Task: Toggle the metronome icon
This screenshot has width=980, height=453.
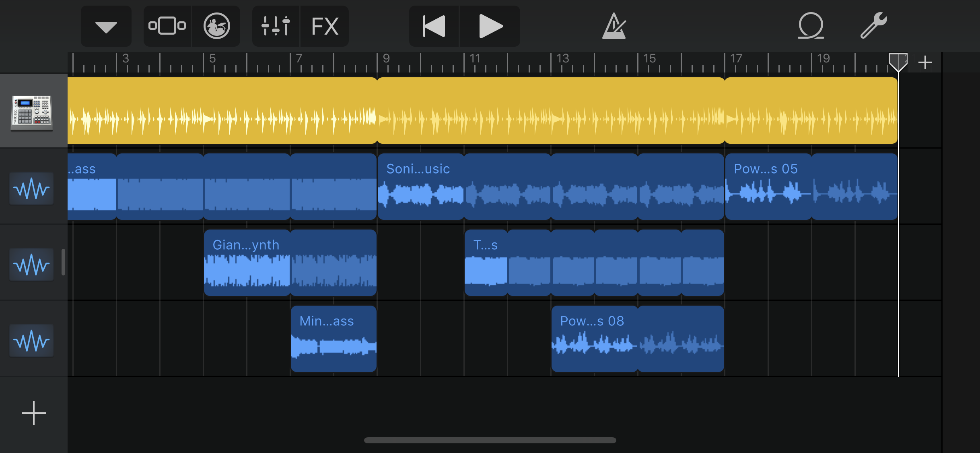Action: [614, 27]
